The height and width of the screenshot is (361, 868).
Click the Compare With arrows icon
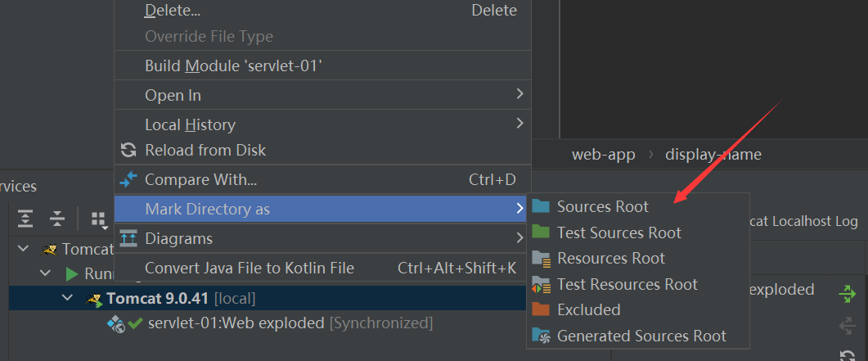[x=128, y=178]
